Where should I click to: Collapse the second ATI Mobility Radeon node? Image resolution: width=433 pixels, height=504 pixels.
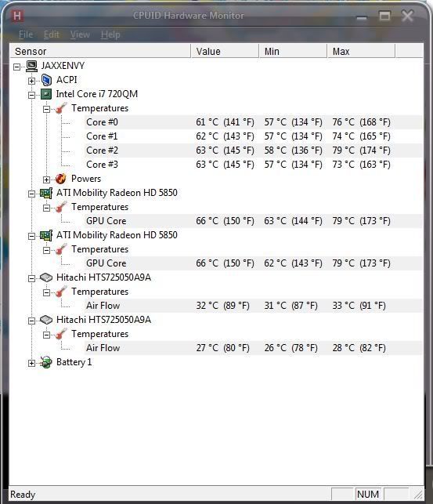coord(31,236)
